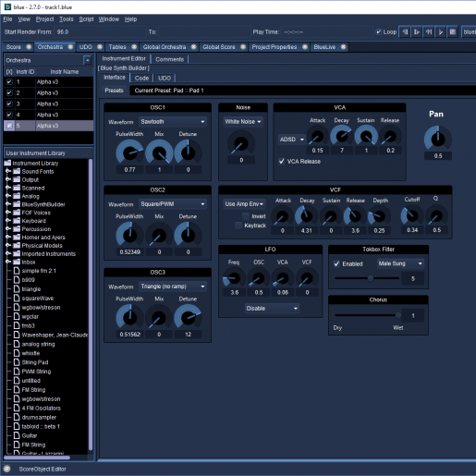Close the UDO tab with its X icon
Viewport: 476px width, 476px height.
click(x=100, y=47)
